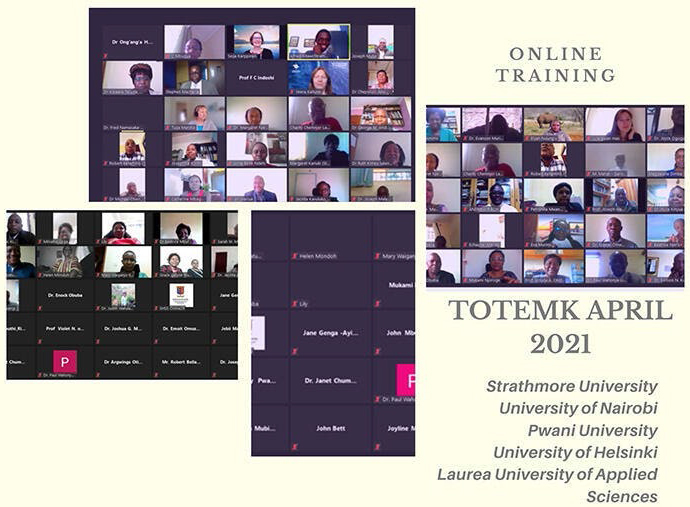Click muted mic icon beside large Lily label
This screenshot has width=690, height=507.
[294, 304]
